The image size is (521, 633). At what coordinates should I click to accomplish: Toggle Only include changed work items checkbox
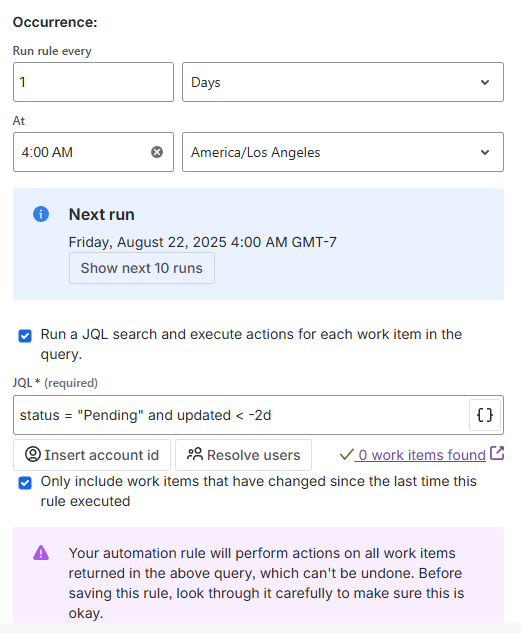coord(25,482)
